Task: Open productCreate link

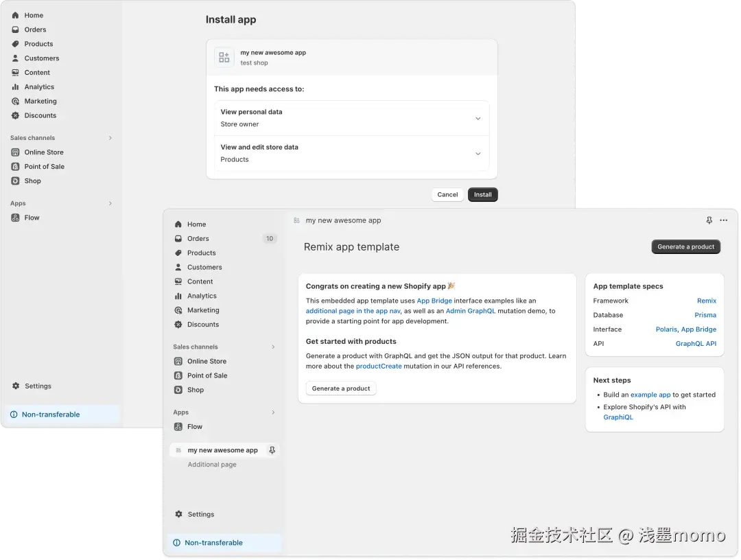Action: coord(379,366)
